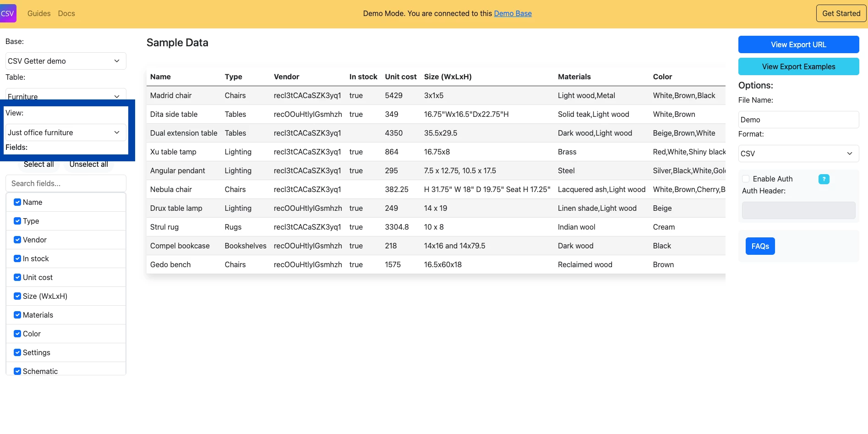Open the View dropdown showing Just office furniture
The height and width of the screenshot is (434, 868).
pos(66,132)
